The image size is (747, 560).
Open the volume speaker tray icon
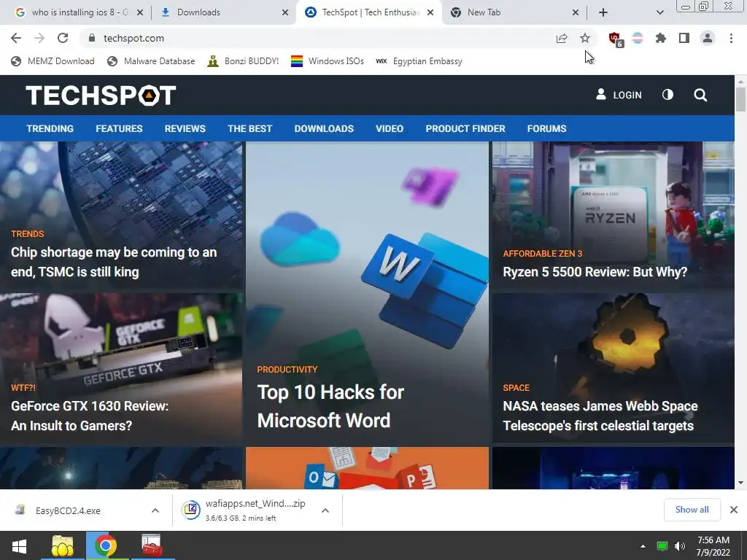[679, 546]
